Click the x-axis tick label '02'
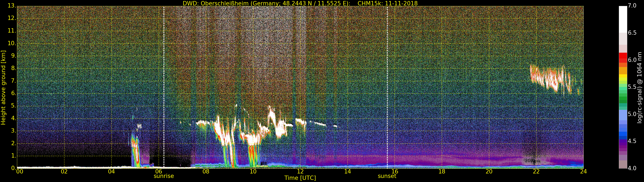Screen dimensions: 644x182 tap(64, 172)
